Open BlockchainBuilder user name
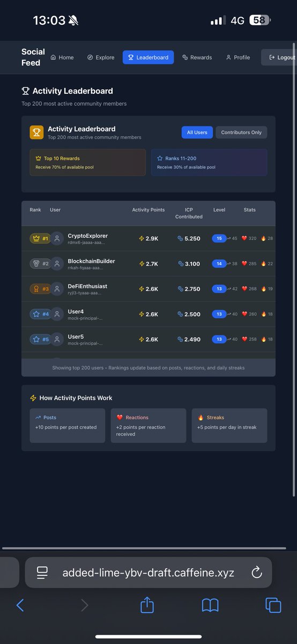This screenshot has height=644, width=297. [92, 261]
